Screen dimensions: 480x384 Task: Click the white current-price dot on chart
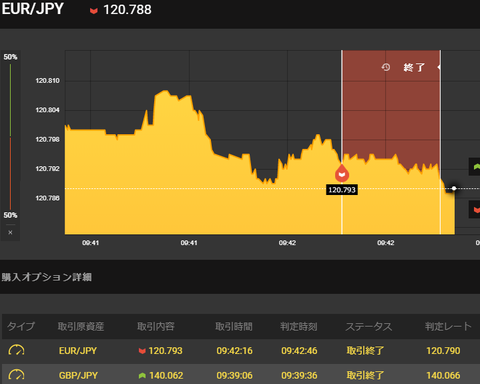click(454, 188)
